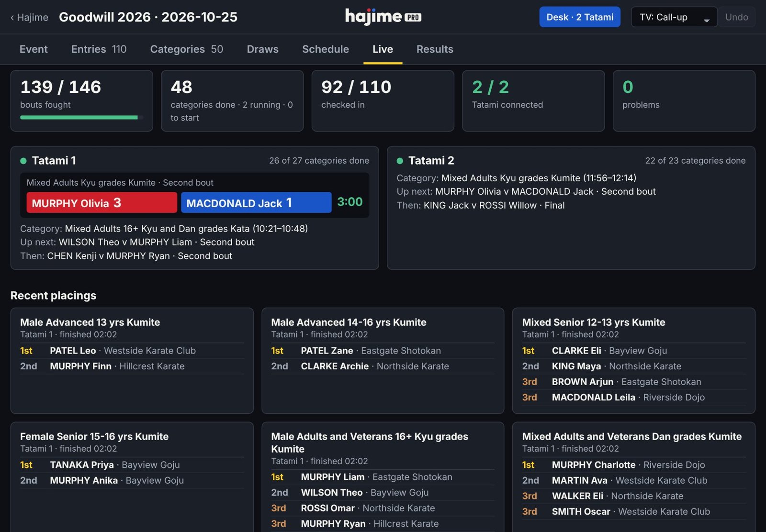Open the Tatami connected card
The width and height of the screenshot is (766, 532).
pos(533,101)
